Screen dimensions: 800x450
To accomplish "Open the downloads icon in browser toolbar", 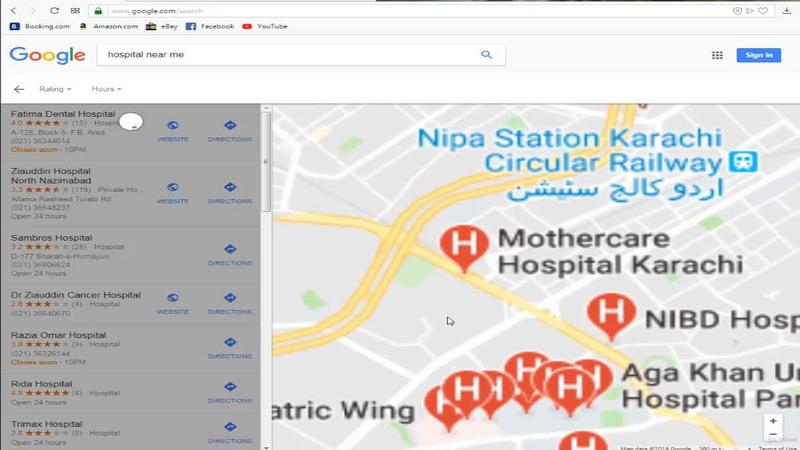I will (x=786, y=11).
